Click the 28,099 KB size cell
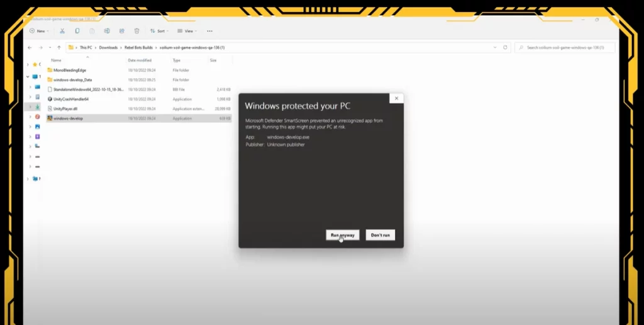 point(223,108)
